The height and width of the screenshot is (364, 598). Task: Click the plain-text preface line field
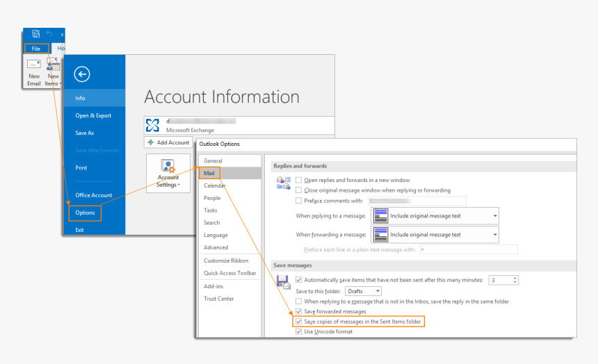469,249
